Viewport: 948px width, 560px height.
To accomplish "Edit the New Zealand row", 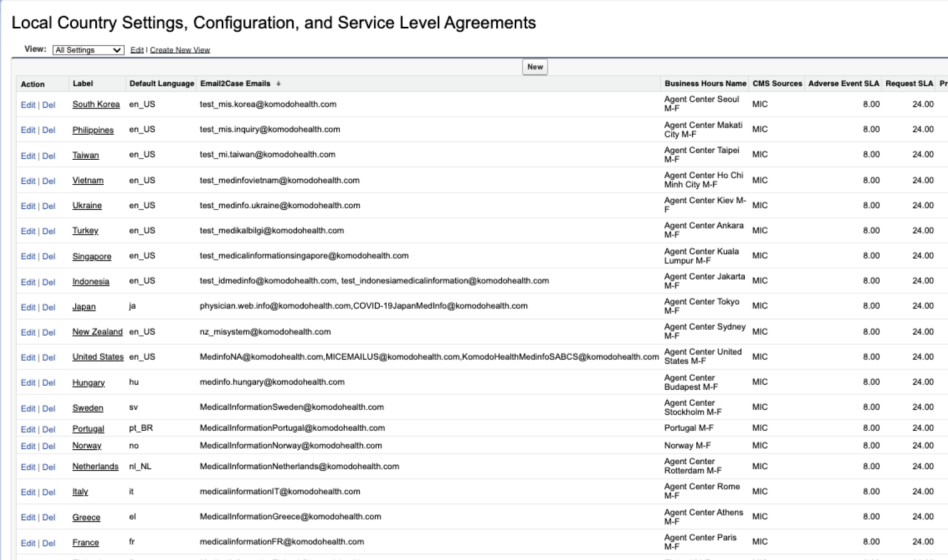I will pyautogui.click(x=28, y=332).
